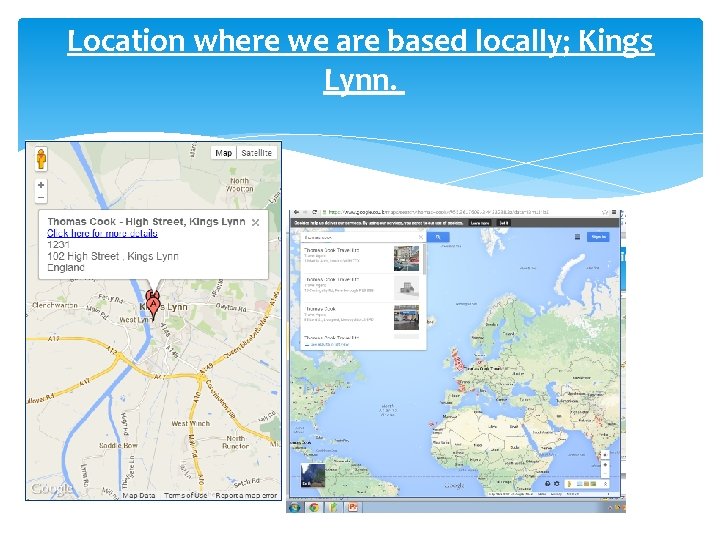Zoom out with the minus button on left map
720x540 pixels.
(x=41, y=197)
